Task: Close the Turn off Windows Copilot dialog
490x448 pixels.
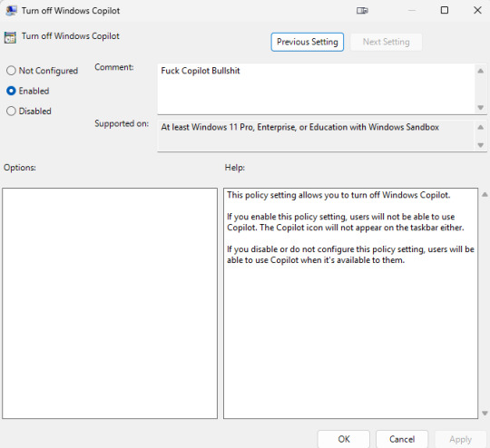Action: click(477, 10)
